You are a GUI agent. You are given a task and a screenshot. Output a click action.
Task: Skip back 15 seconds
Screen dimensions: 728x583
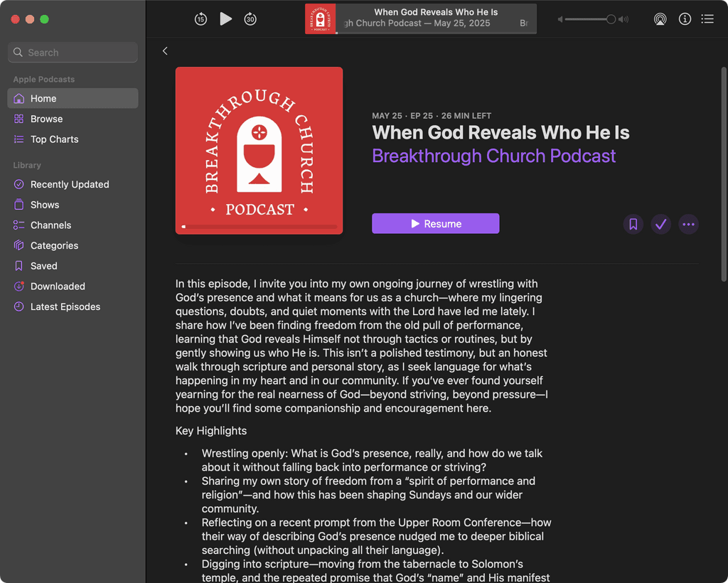200,19
